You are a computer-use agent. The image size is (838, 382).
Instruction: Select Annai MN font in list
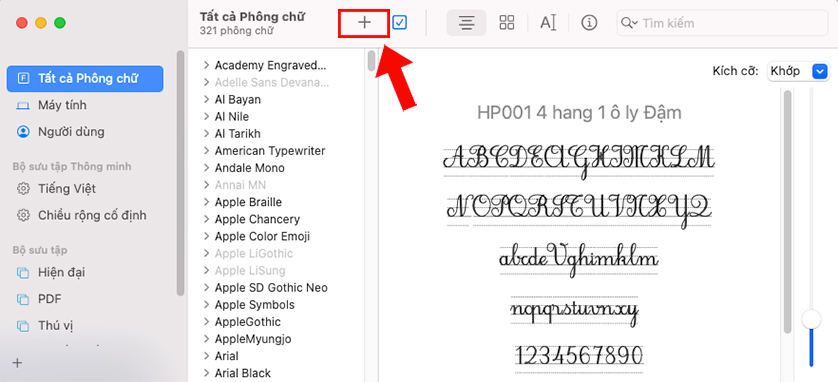(x=240, y=185)
